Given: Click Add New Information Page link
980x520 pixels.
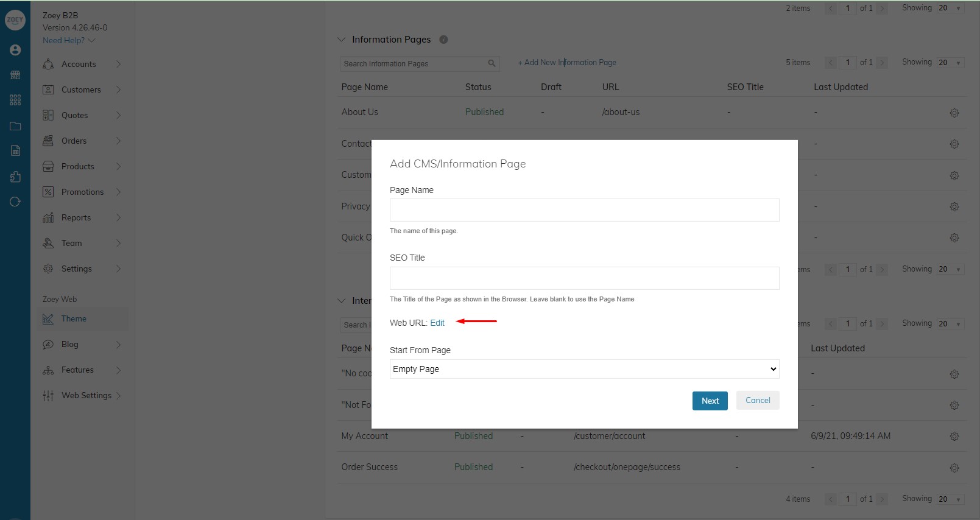Looking at the screenshot, I should (x=567, y=63).
